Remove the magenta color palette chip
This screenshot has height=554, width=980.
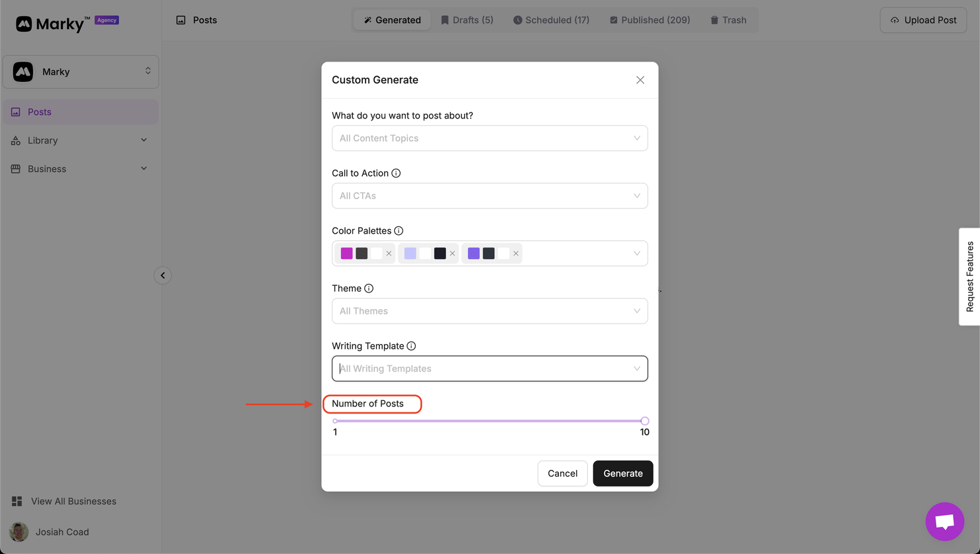click(x=389, y=254)
